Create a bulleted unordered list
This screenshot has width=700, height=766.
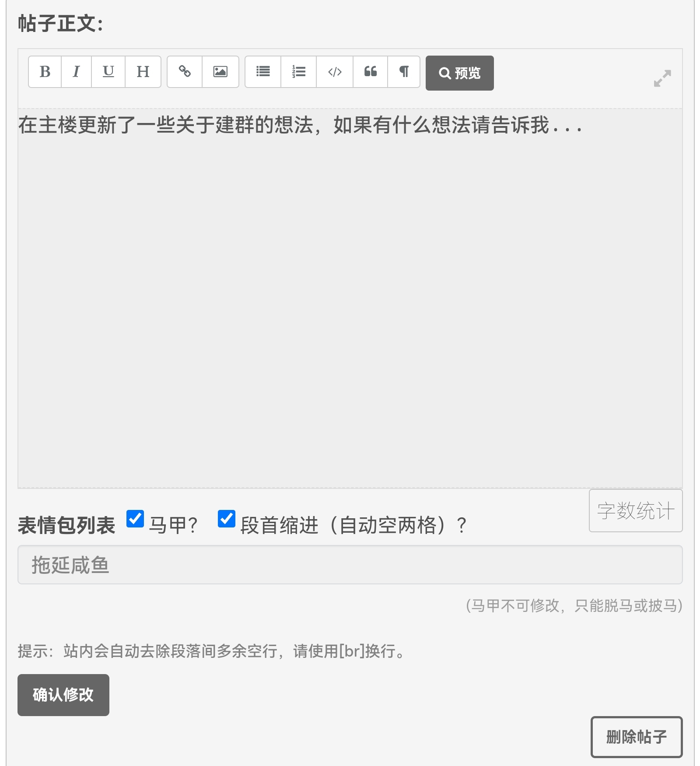coord(263,72)
